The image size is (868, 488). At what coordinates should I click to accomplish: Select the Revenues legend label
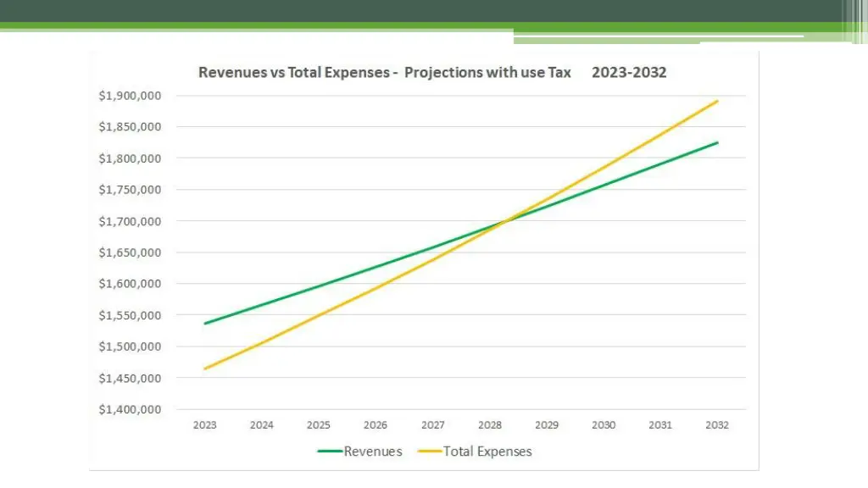coord(373,452)
